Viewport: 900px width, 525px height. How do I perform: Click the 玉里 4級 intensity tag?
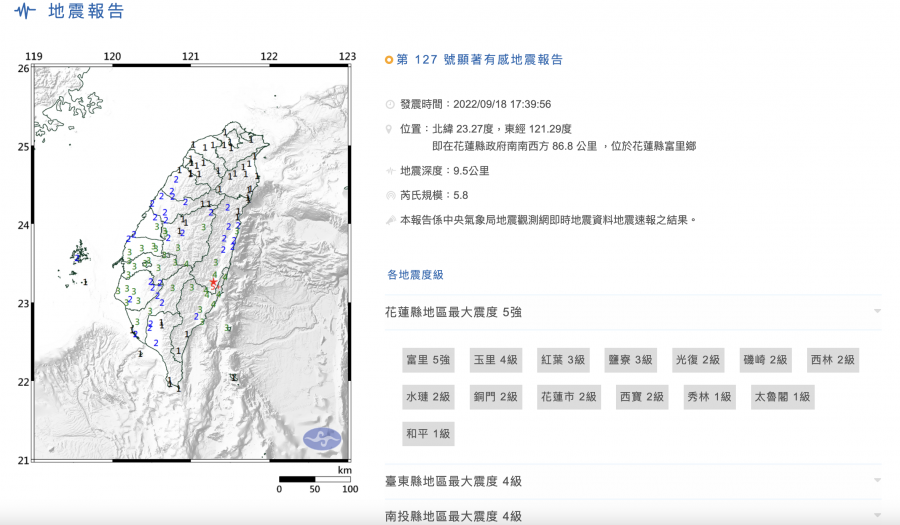(495, 360)
